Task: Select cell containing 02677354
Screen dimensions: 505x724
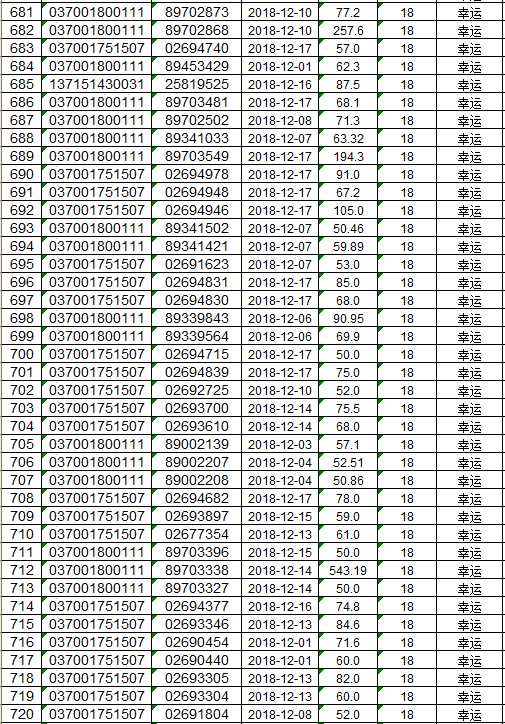Action: pyautogui.click(x=197, y=535)
